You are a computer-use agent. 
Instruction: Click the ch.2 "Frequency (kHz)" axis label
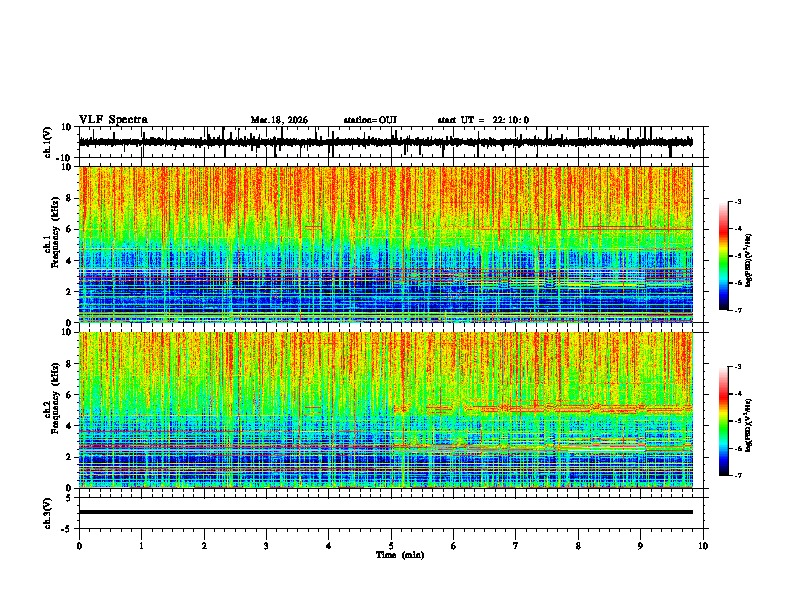[x=55, y=398]
